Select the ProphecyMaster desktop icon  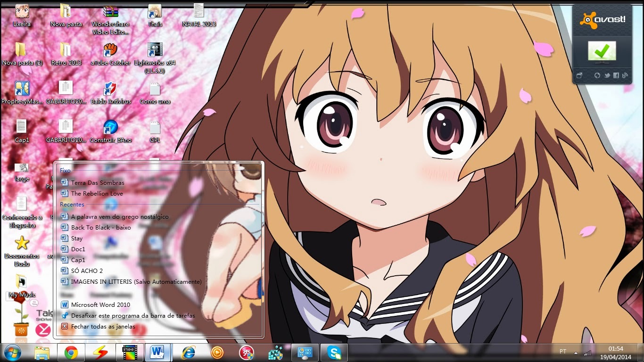click(22, 92)
